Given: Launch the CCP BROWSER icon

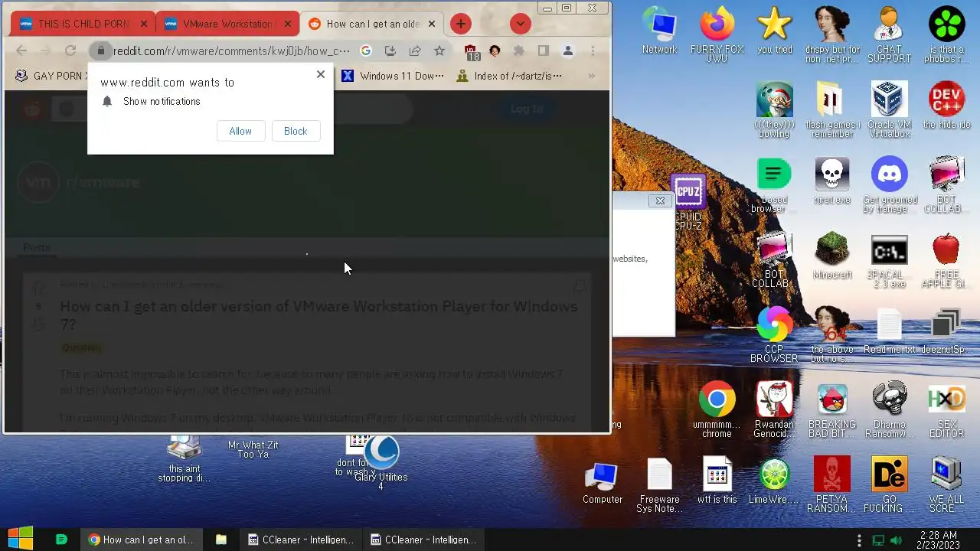Looking at the screenshot, I should (774, 334).
